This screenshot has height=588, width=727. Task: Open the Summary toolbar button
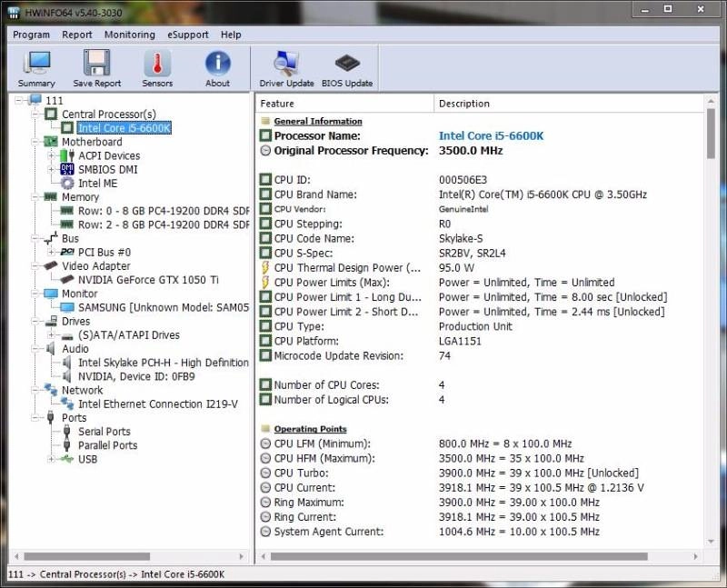pyautogui.click(x=36, y=69)
